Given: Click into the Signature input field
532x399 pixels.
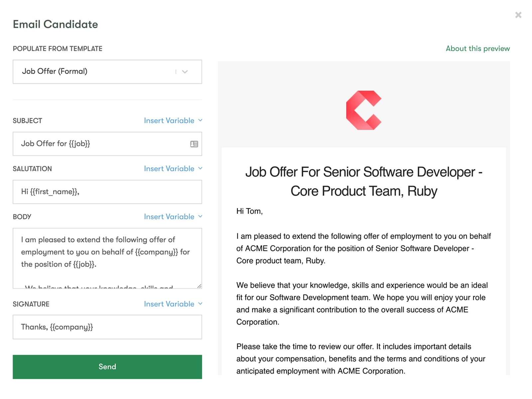Looking at the screenshot, I should 107,327.
